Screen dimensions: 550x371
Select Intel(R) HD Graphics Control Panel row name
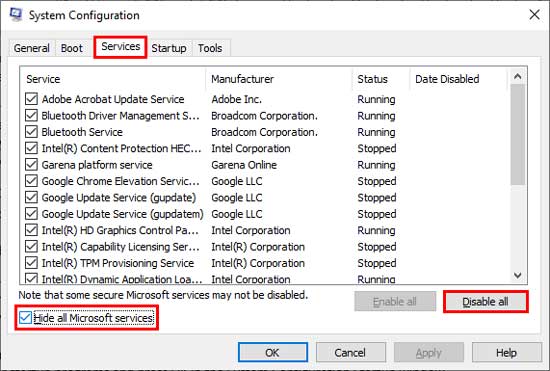[120, 230]
